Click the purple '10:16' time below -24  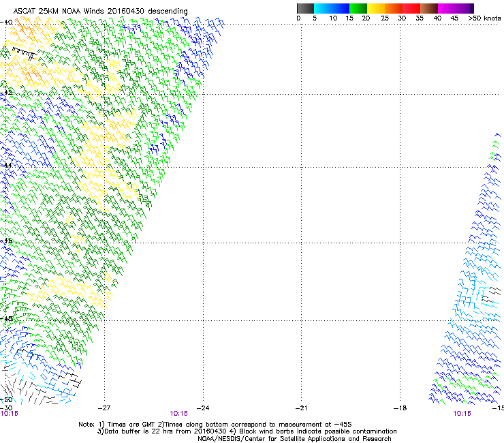click(x=178, y=414)
